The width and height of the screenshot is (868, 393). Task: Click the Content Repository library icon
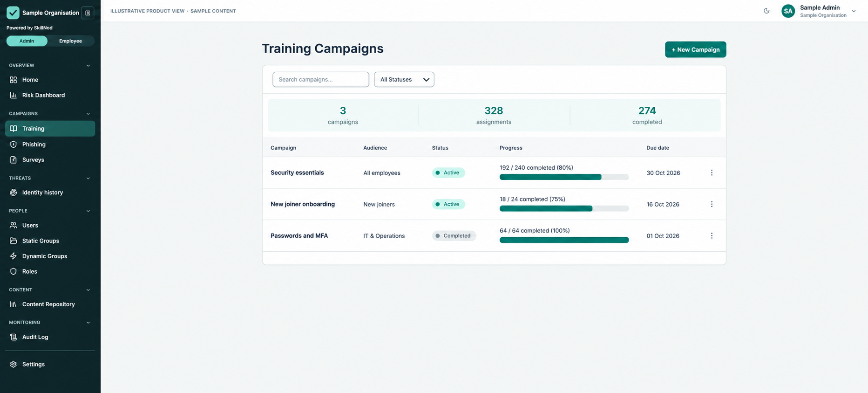pyautogui.click(x=14, y=304)
